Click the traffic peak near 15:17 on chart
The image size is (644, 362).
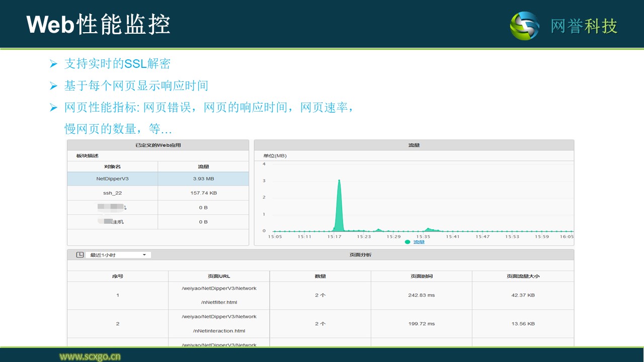coord(339,181)
